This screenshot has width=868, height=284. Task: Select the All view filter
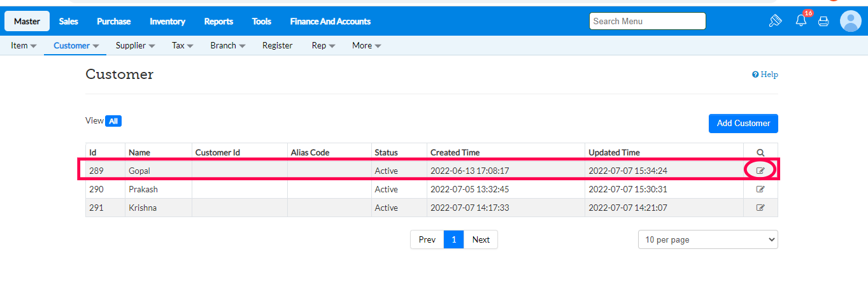click(x=113, y=121)
